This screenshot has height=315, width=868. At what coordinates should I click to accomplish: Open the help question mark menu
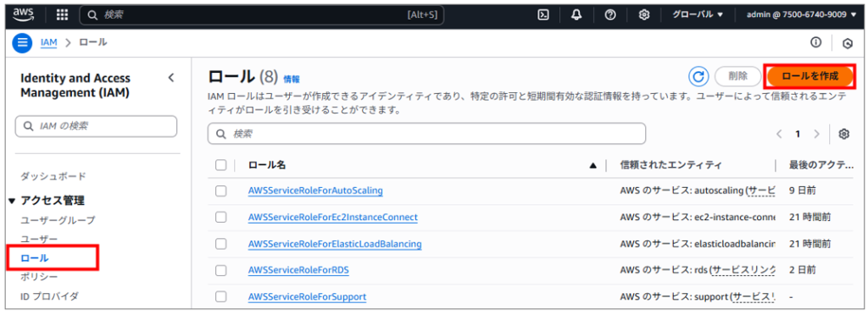610,15
